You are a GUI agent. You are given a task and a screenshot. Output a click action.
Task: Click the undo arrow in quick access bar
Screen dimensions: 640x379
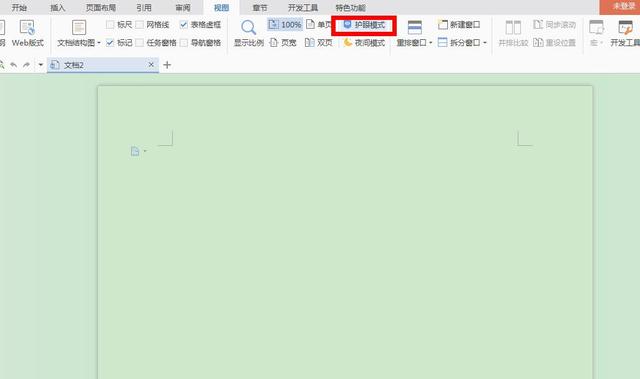13,65
